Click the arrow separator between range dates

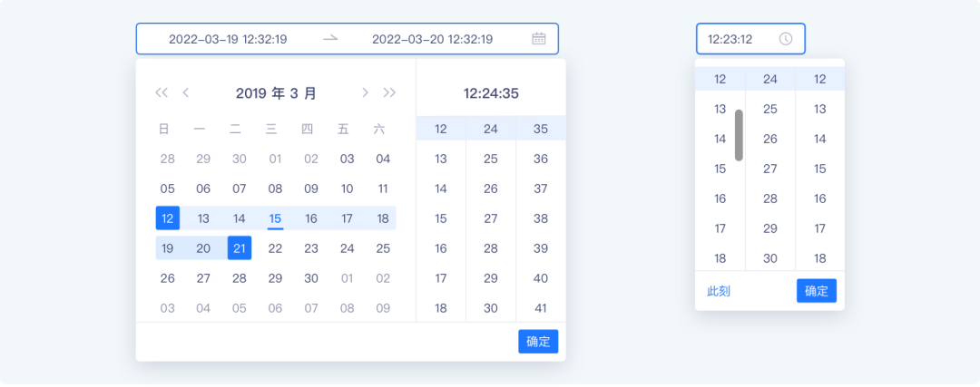pyautogui.click(x=330, y=38)
